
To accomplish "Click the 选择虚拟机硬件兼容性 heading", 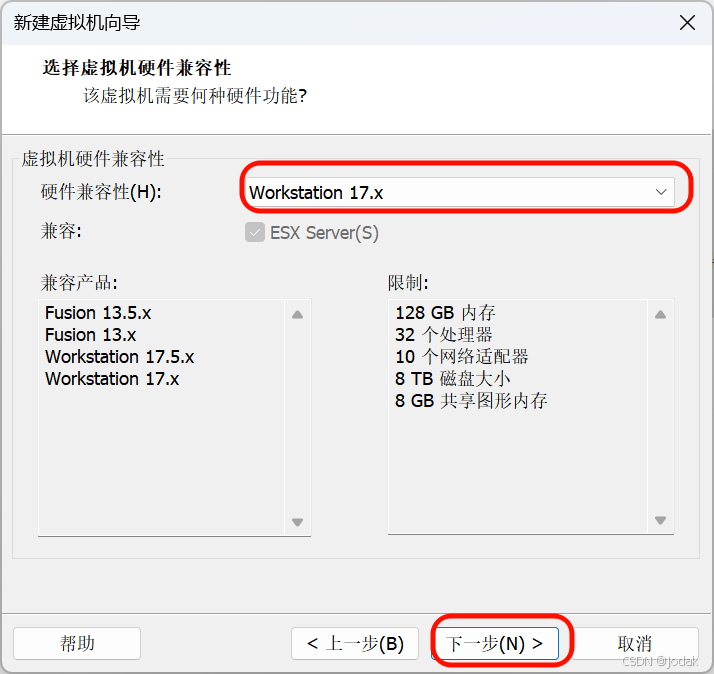I will click(137, 68).
